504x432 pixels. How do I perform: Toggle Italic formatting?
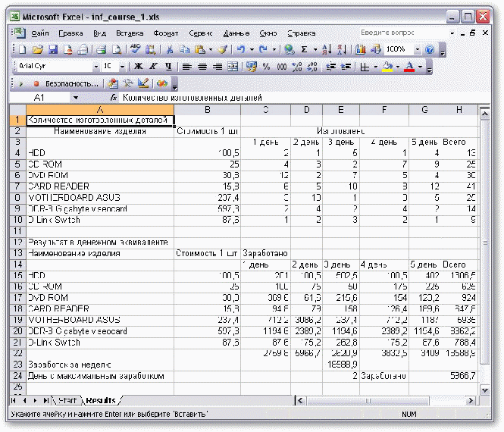click(x=152, y=67)
